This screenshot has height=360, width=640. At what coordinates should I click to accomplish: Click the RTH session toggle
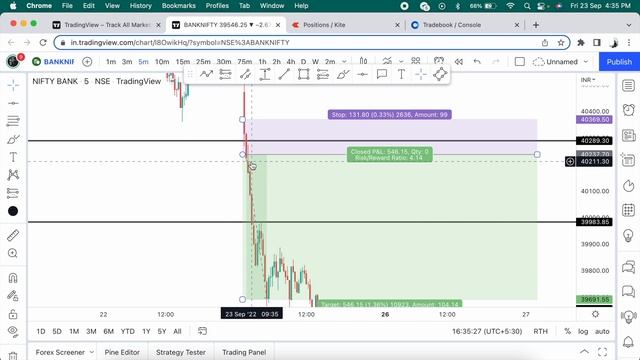coord(540,331)
